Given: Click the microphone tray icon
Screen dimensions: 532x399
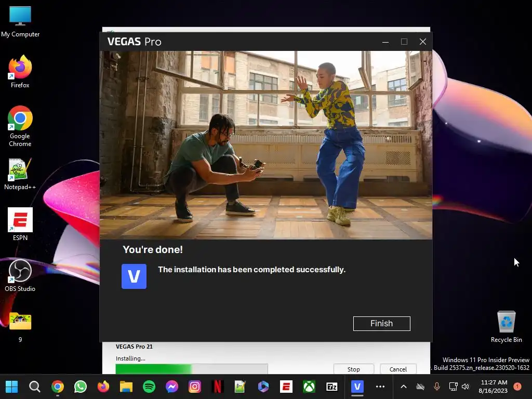Looking at the screenshot, I should pos(437,387).
